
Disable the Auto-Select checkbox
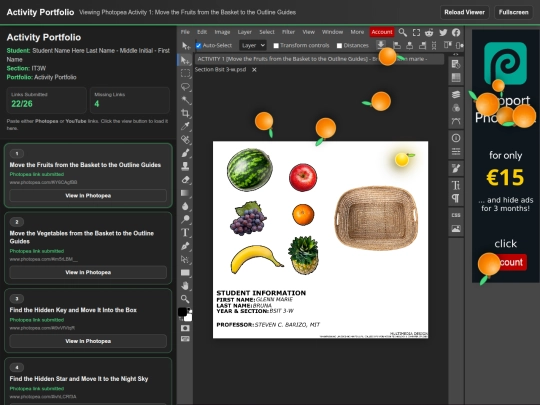198,45
